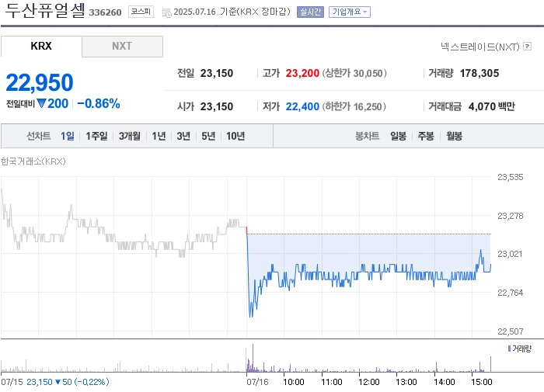The height and width of the screenshot is (392, 544).
Task: Select the 3년 line chart period
Action: (x=183, y=136)
